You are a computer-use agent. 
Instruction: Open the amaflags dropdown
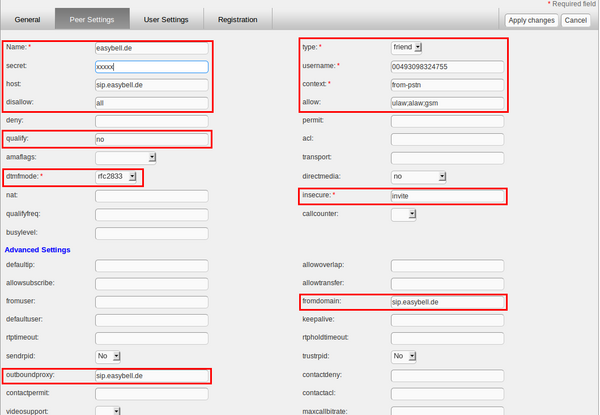point(126,158)
